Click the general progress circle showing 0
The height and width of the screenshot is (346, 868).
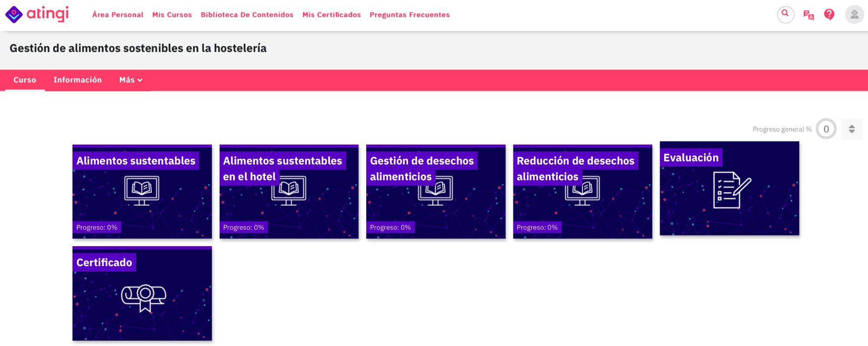[x=826, y=129]
